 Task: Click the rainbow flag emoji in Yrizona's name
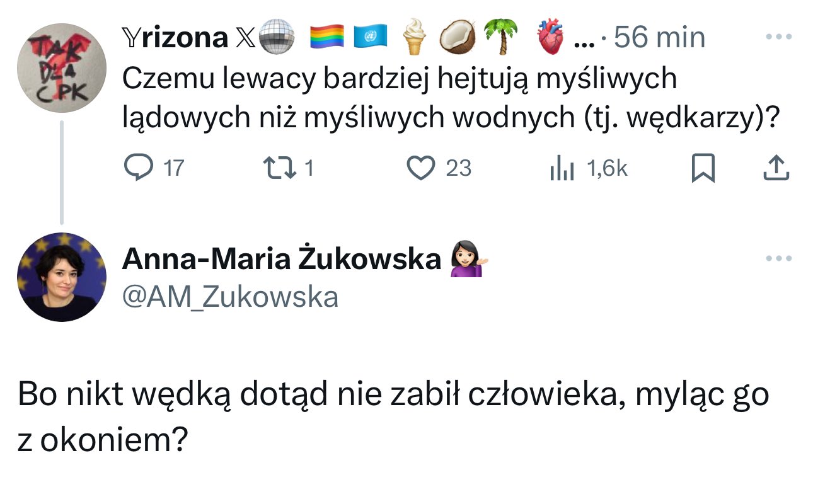pos(327,37)
